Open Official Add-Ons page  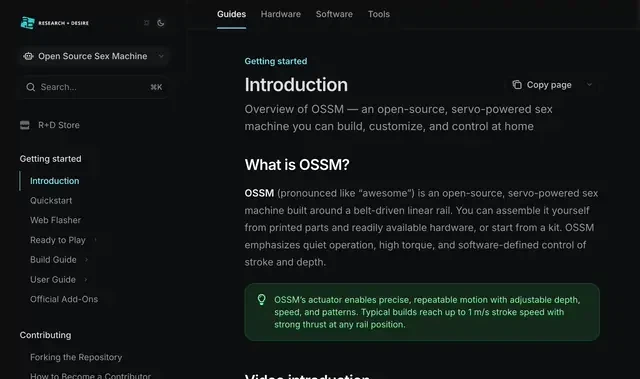(x=64, y=299)
